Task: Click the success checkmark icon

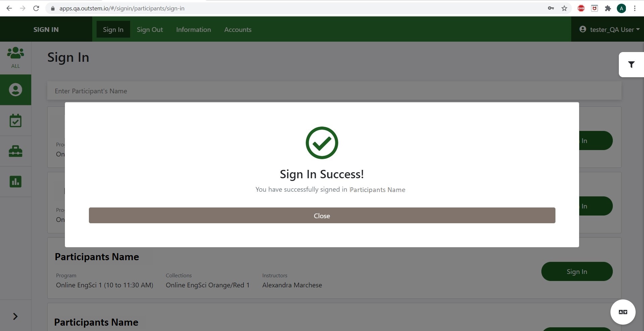Action: pos(322,143)
